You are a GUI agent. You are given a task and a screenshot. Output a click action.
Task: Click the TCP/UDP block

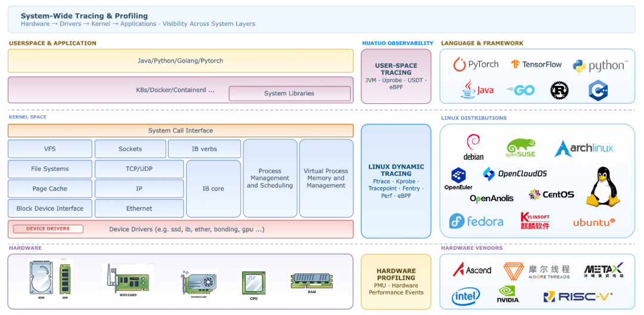point(139,169)
